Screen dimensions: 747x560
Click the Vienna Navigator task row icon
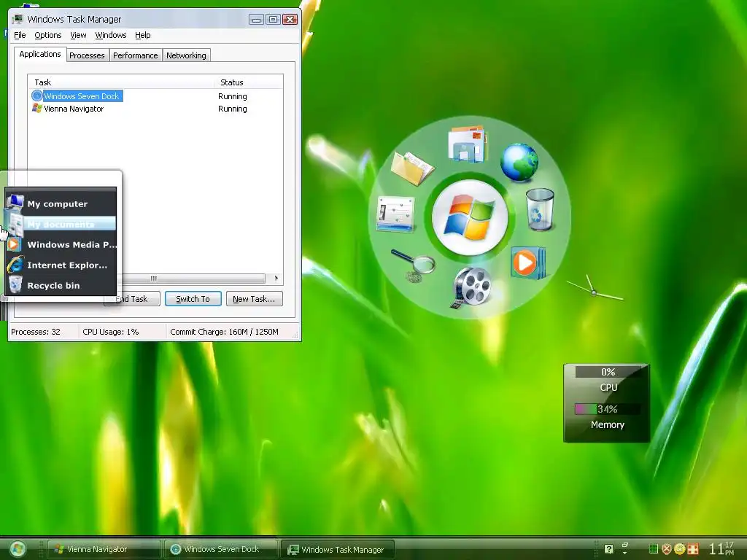coord(36,108)
